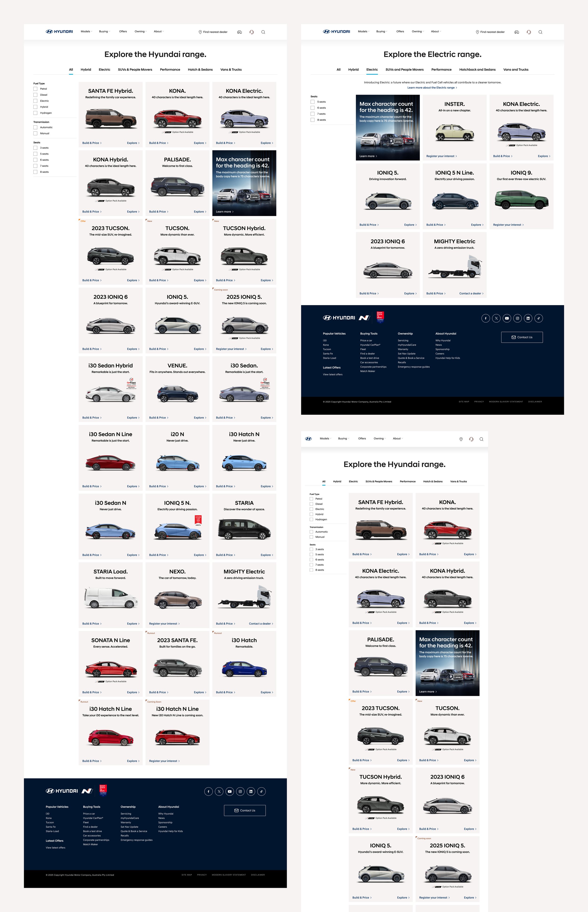Open Instagram icon in Electric range page footer
Screen dimensions: 588x912
pyautogui.click(x=517, y=318)
